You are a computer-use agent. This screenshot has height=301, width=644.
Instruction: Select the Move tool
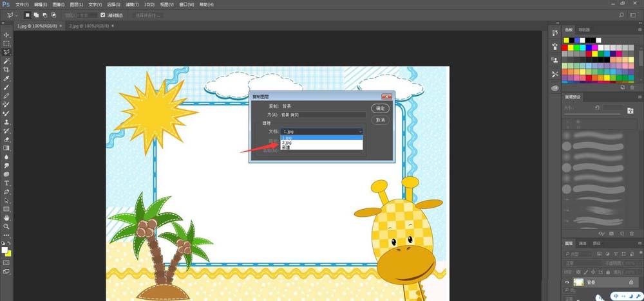coord(6,35)
